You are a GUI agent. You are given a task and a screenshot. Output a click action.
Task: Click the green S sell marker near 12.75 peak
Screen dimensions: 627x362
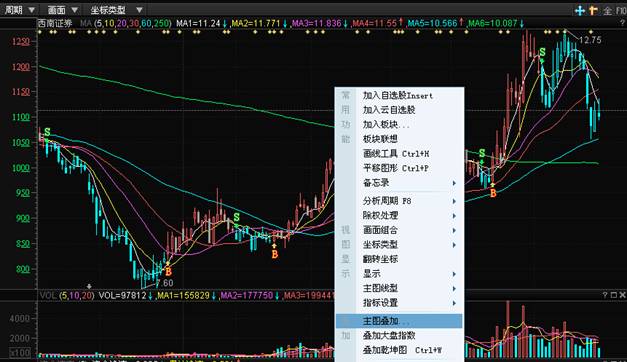pos(542,52)
